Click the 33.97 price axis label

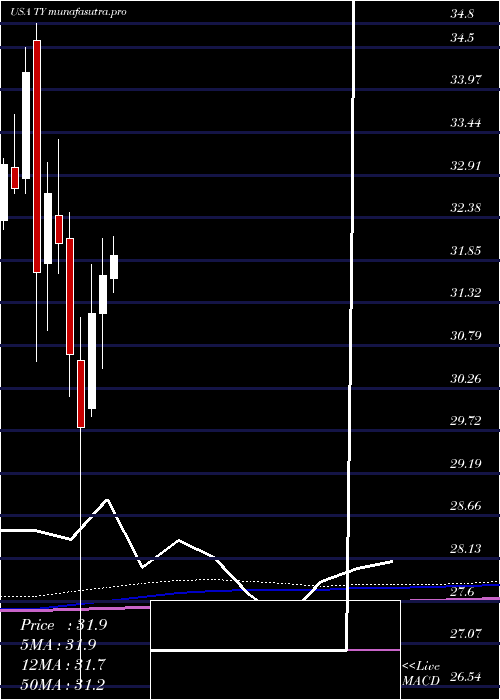click(x=466, y=80)
